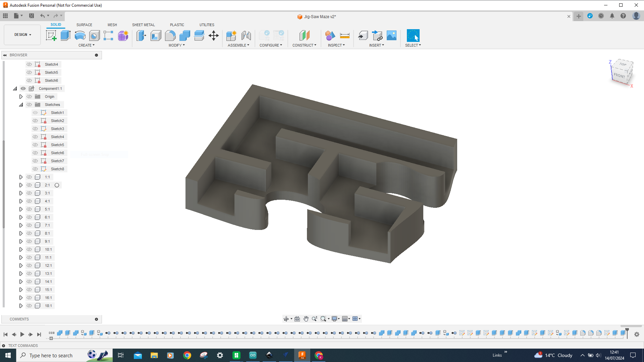644x362 pixels.
Task: Hide body 5:1 in the browser
Action: [29, 209]
